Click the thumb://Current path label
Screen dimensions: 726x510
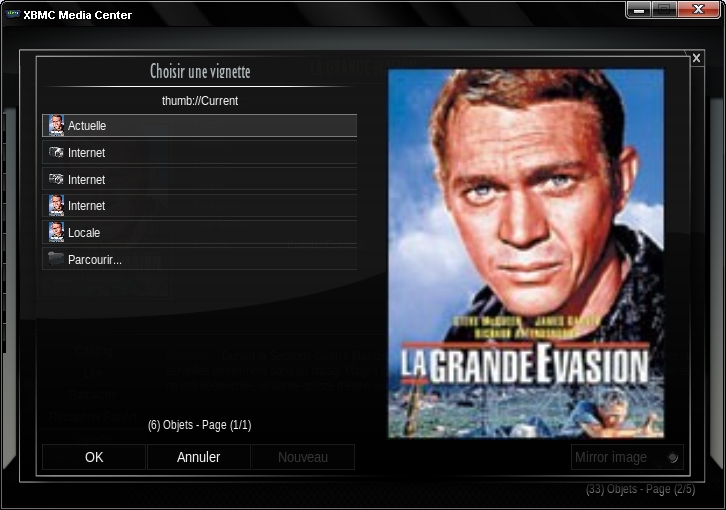pos(200,101)
